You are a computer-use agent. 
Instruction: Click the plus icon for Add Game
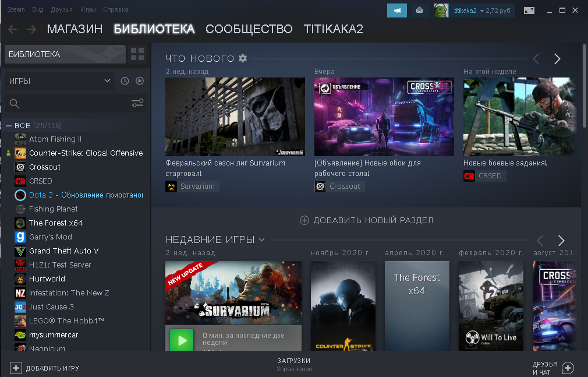pyautogui.click(x=16, y=368)
